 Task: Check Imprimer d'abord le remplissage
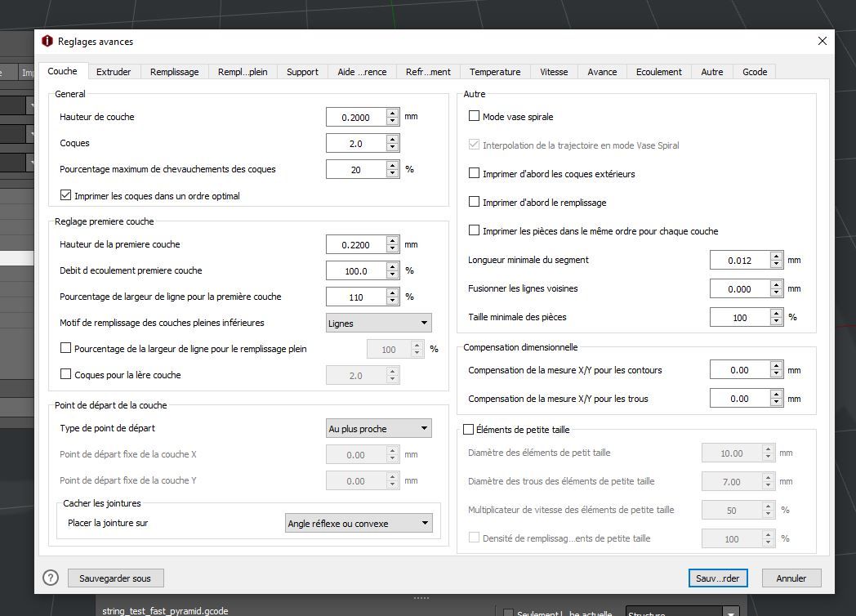474,202
